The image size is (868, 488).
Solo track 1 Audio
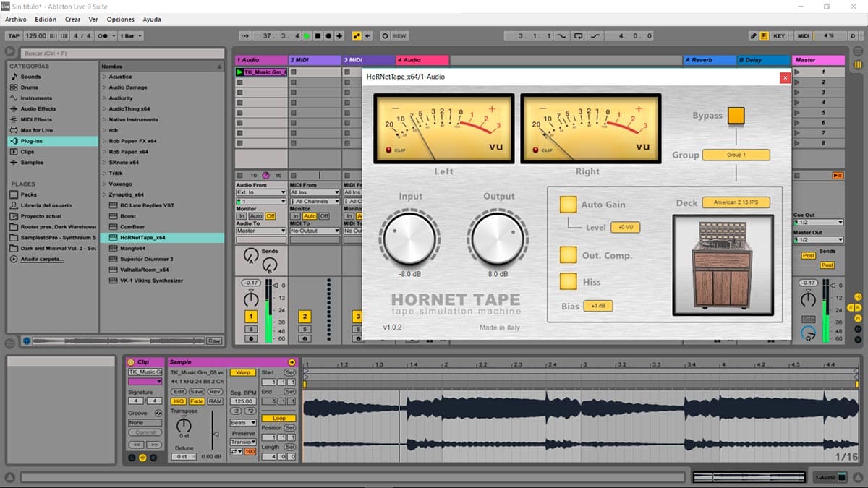tap(251, 329)
